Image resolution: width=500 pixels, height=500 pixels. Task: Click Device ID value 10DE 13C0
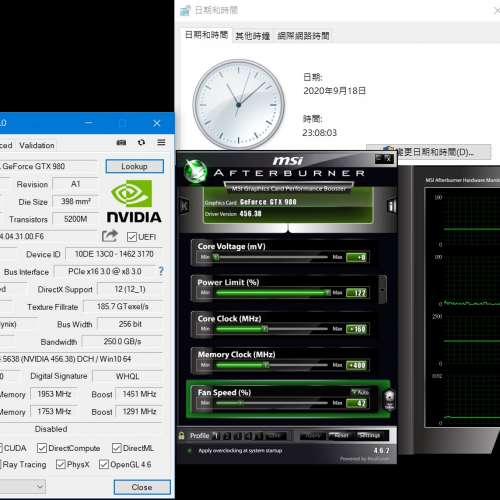[114, 254]
